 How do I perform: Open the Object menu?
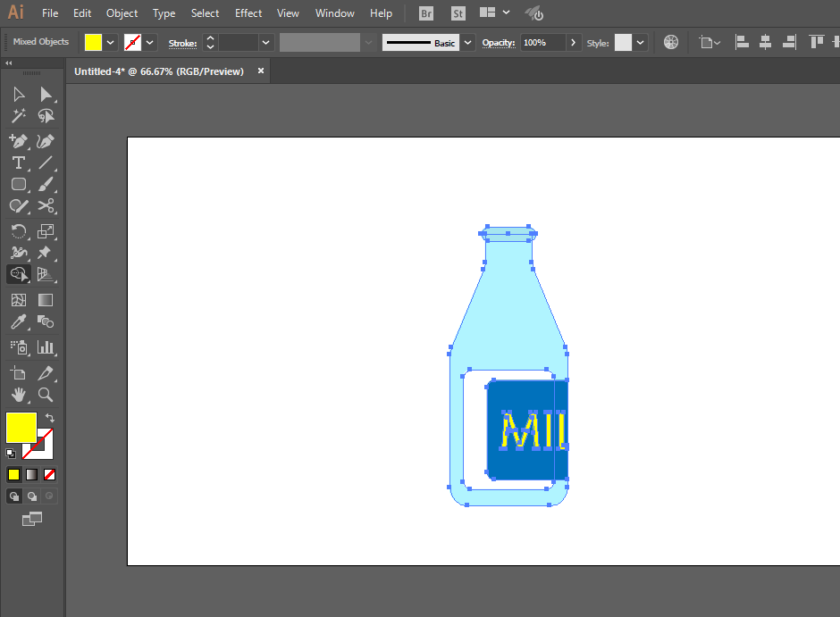coord(122,13)
